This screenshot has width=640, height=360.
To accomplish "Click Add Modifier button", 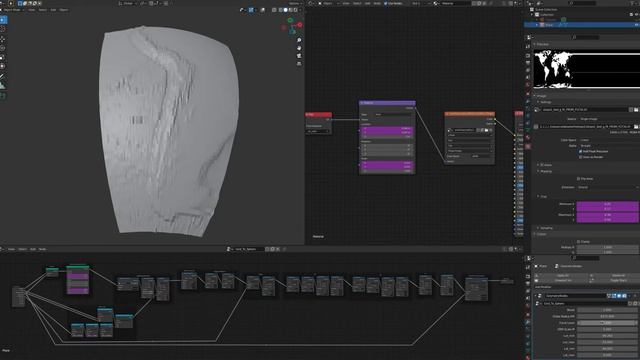I will 587,287.
